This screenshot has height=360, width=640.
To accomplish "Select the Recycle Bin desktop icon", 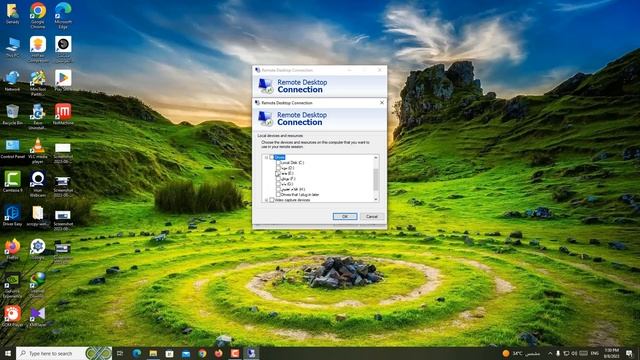I will point(12,114).
